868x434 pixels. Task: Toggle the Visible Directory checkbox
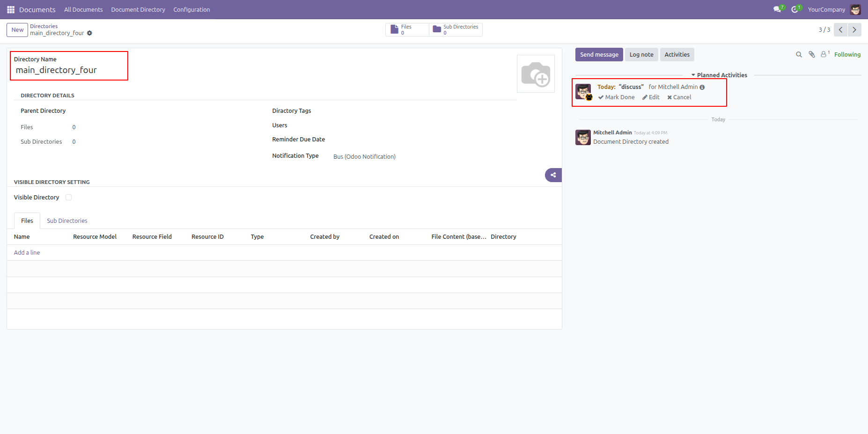tap(69, 198)
